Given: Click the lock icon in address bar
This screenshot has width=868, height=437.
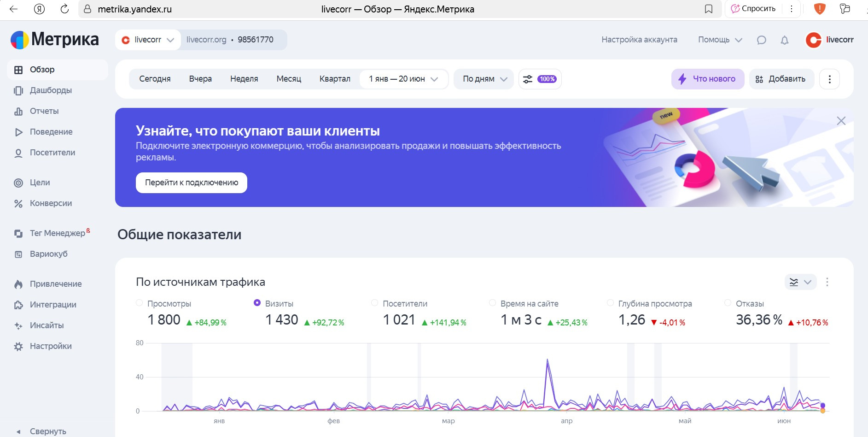Looking at the screenshot, I should 87,9.
